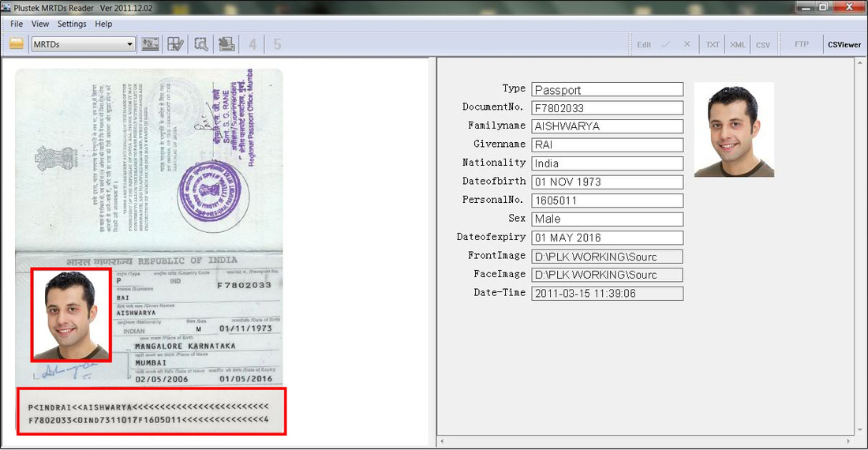The height and width of the screenshot is (450, 868).
Task: Click the grid with checkmark toolbar icon
Action: coord(175,44)
